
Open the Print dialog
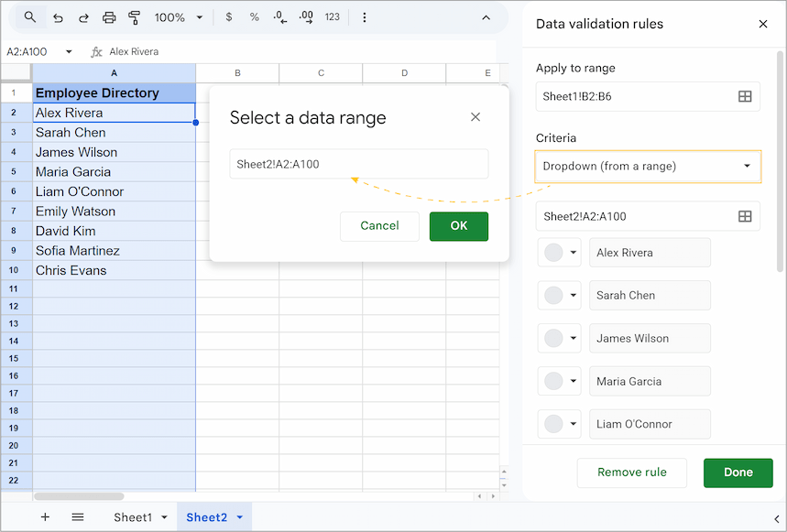click(109, 16)
